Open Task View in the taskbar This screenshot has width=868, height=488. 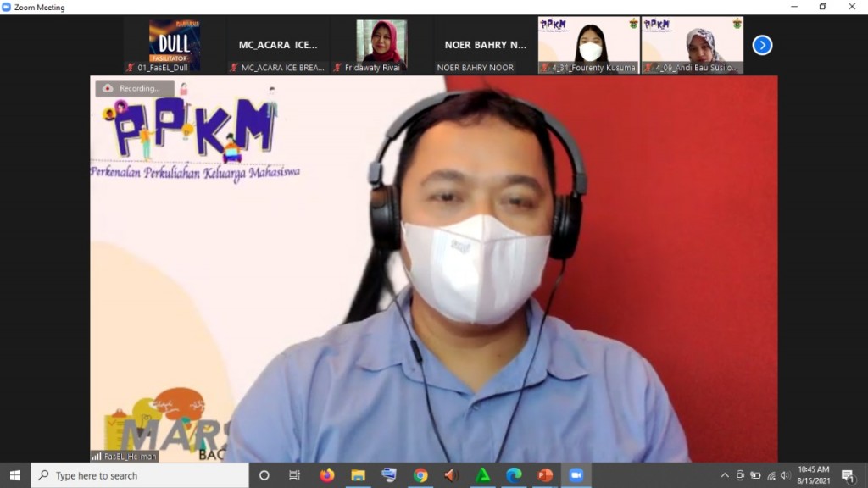[x=295, y=475]
